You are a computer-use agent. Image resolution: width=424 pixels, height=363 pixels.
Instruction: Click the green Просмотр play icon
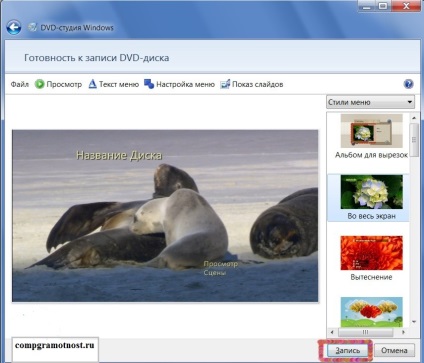coord(39,84)
